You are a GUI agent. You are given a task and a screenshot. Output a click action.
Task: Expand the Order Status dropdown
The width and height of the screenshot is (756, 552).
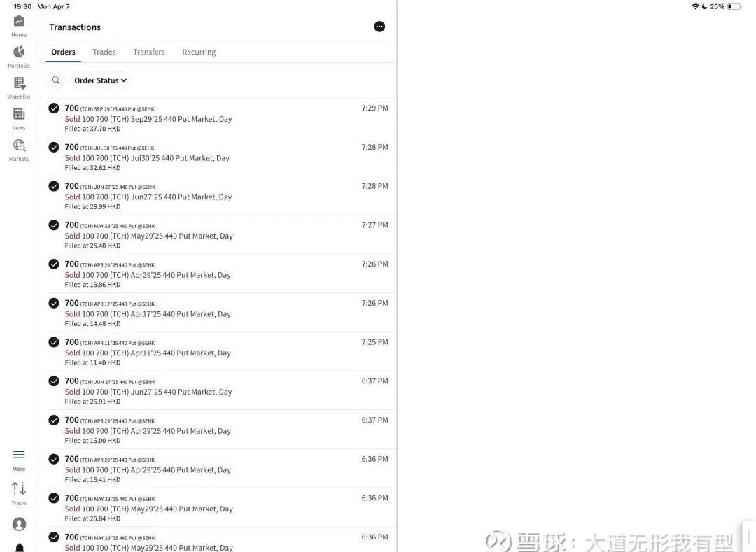pyautogui.click(x=100, y=80)
